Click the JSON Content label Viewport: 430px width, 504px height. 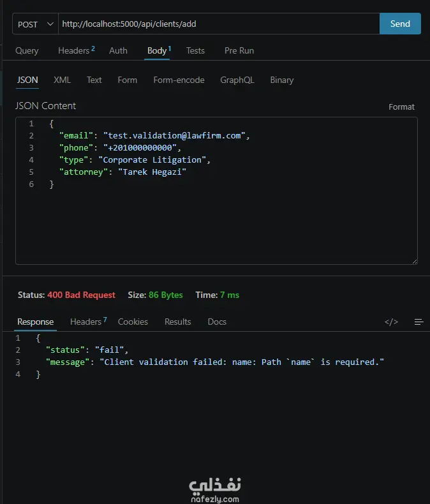[46, 106]
